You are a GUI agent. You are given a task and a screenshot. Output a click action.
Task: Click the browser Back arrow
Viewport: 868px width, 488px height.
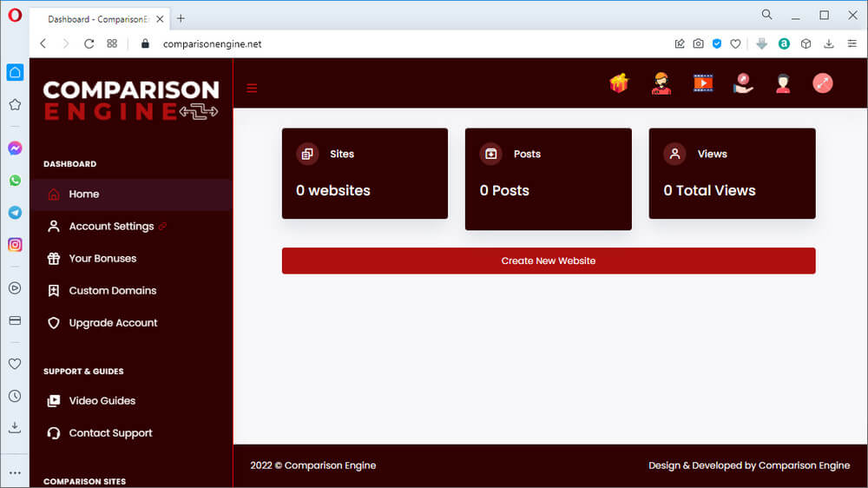(43, 43)
